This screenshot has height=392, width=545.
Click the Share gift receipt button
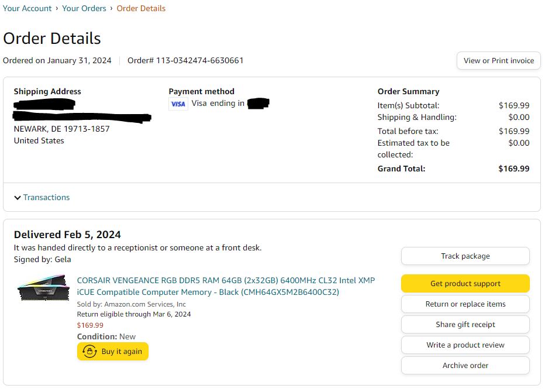pyautogui.click(x=465, y=325)
